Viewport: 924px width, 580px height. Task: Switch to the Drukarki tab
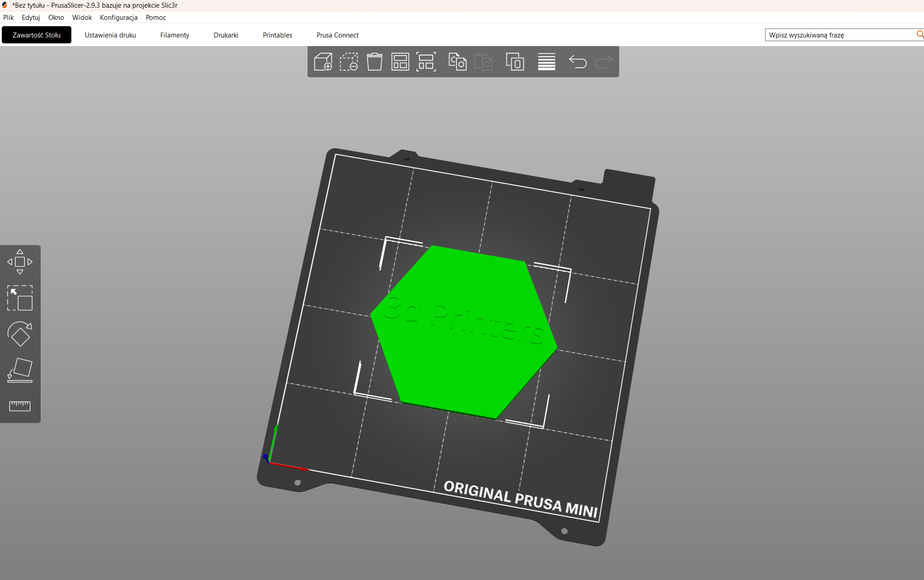[226, 35]
